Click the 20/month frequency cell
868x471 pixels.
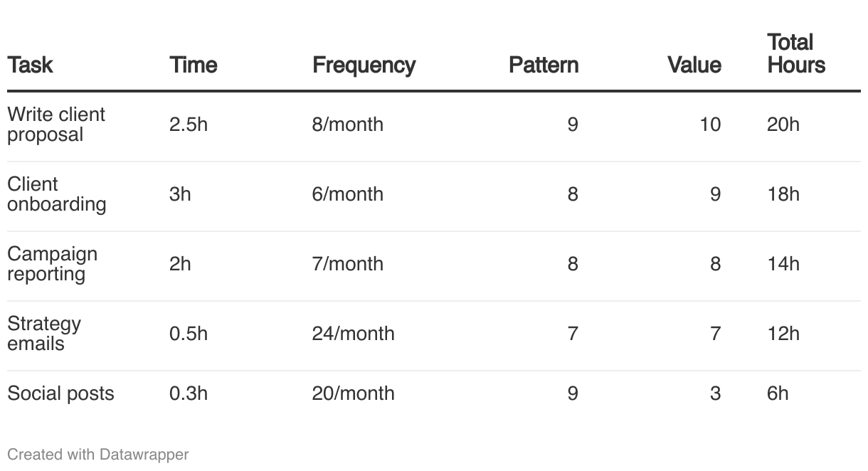tap(353, 393)
